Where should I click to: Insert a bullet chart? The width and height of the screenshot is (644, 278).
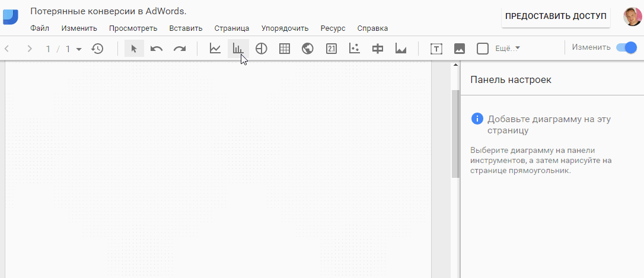tap(378, 49)
